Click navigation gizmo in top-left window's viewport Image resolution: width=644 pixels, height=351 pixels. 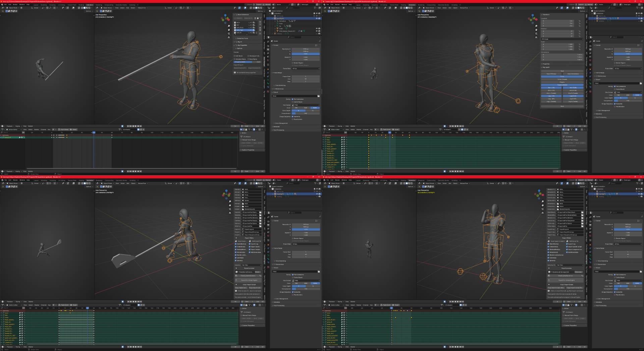click(225, 19)
